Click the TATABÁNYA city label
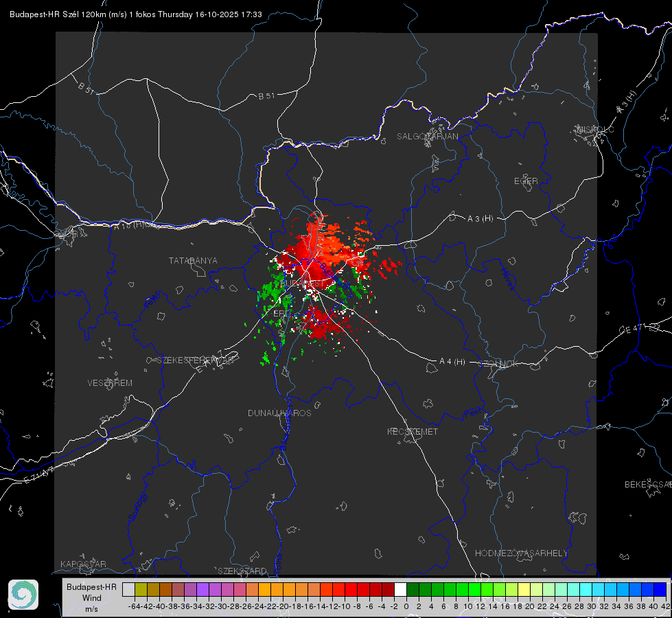This screenshot has height=618, width=672. tap(193, 261)
